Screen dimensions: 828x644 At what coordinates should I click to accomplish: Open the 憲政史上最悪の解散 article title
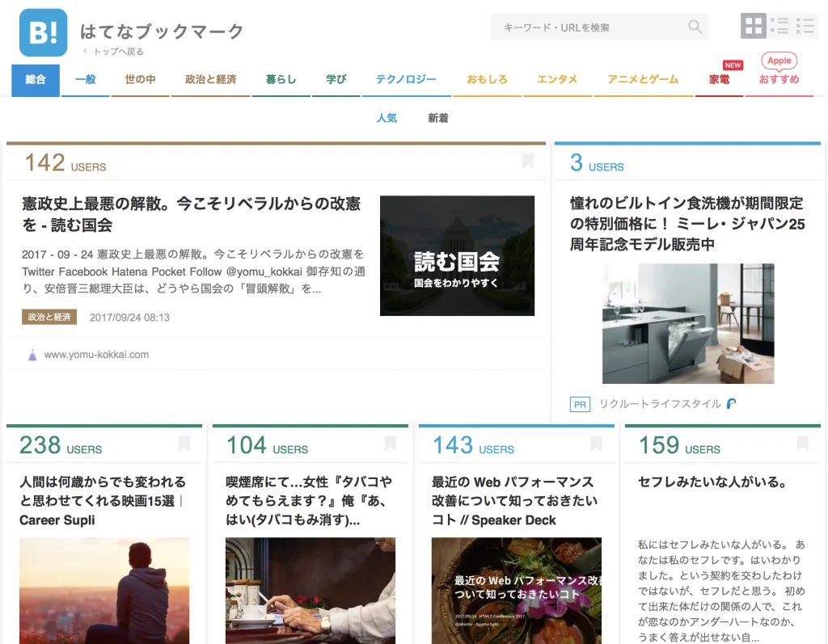pos(191,214)
